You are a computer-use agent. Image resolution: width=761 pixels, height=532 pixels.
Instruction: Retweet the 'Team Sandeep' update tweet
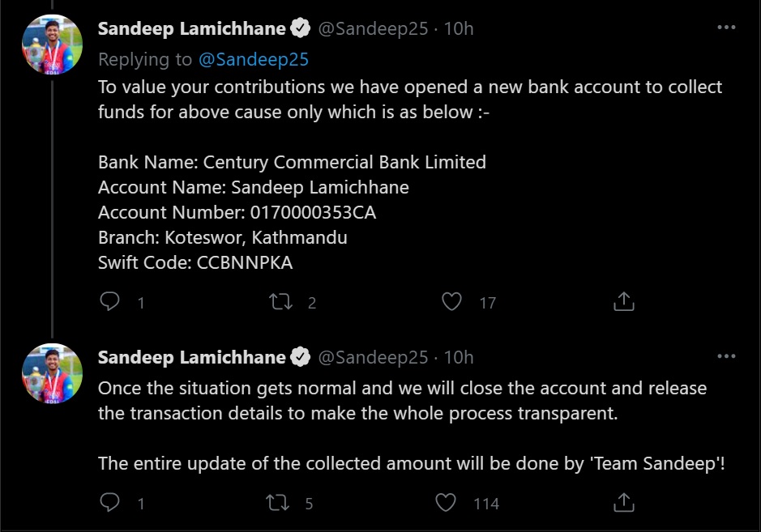pyautogui.click(x=278, y=503)
